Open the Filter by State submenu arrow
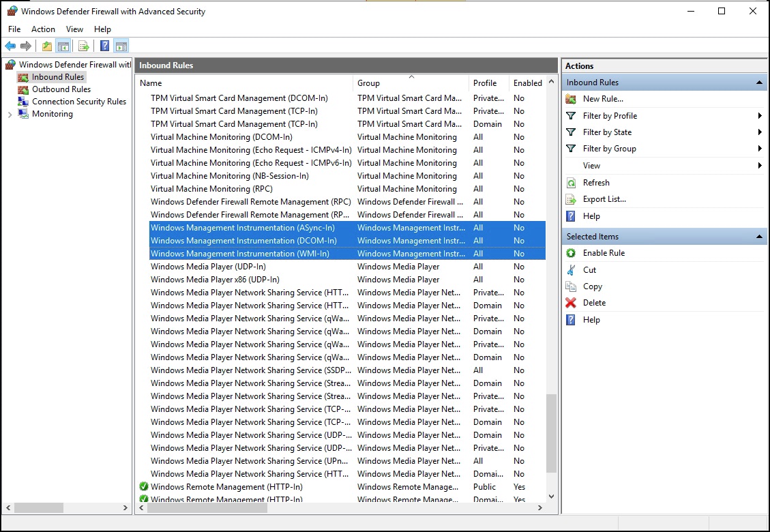This screenshot has width=770, height=532. pyautogui.click(x=760, y=132)
